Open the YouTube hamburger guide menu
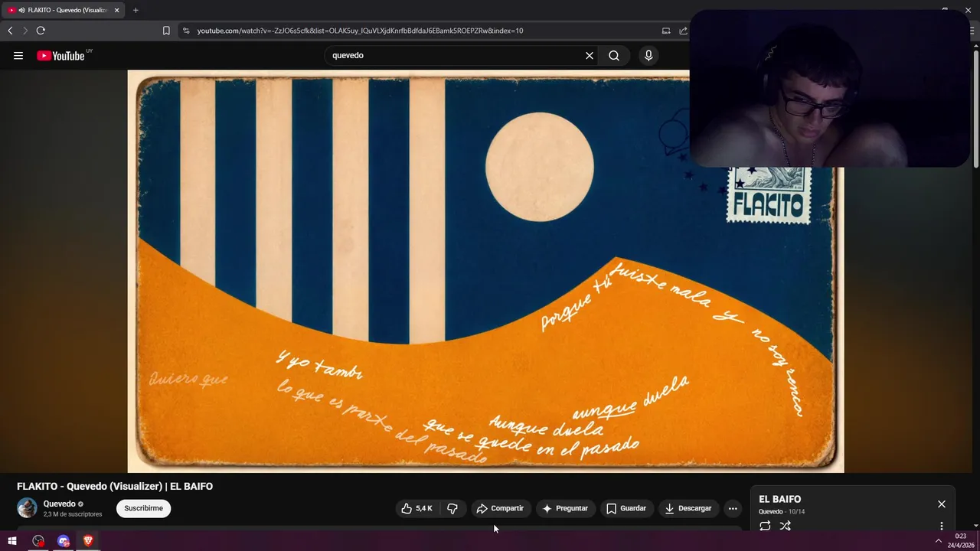980x551 pixels. click(18, 55)
